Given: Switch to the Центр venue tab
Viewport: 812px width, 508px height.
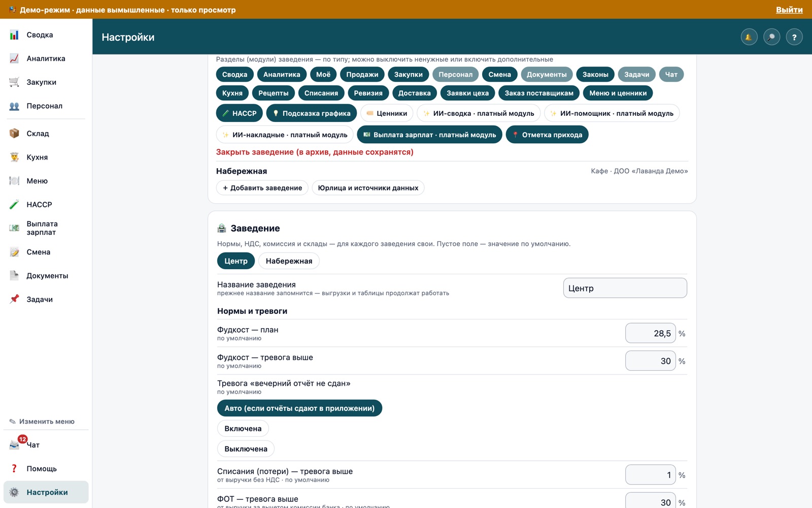Looking at the screenshot, I should (236, 261).
